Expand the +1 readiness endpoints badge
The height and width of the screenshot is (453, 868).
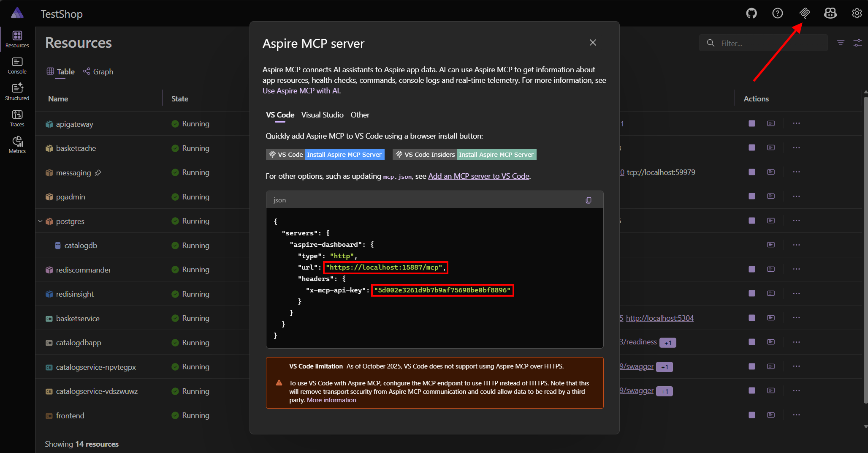tap(667, 342)
